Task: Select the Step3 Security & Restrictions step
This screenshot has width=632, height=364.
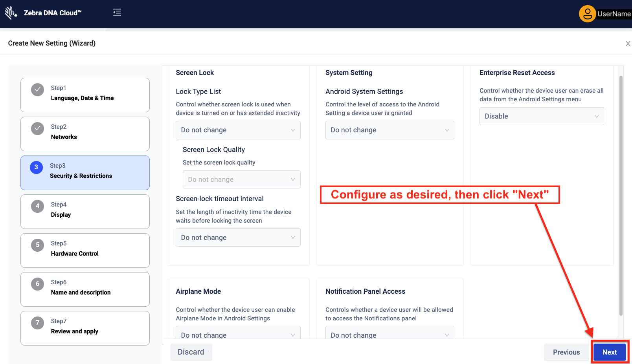Action: pos(85,173)
